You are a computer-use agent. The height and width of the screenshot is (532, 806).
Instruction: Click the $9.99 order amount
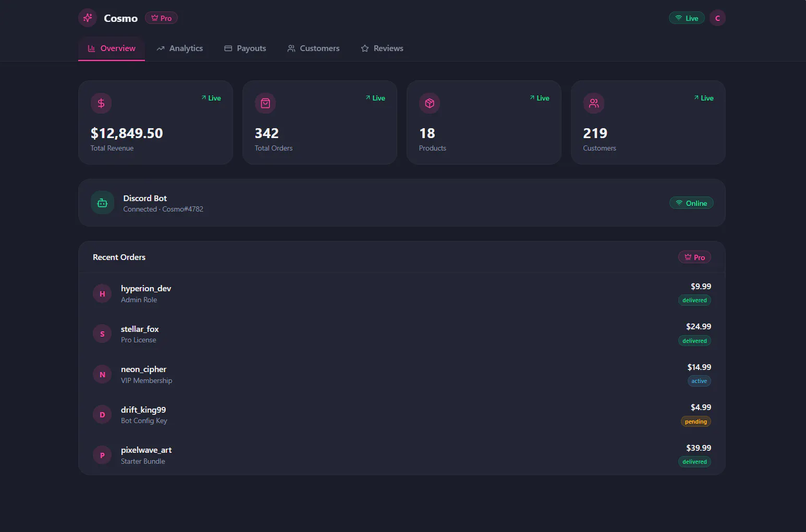[x=701, y=287]
